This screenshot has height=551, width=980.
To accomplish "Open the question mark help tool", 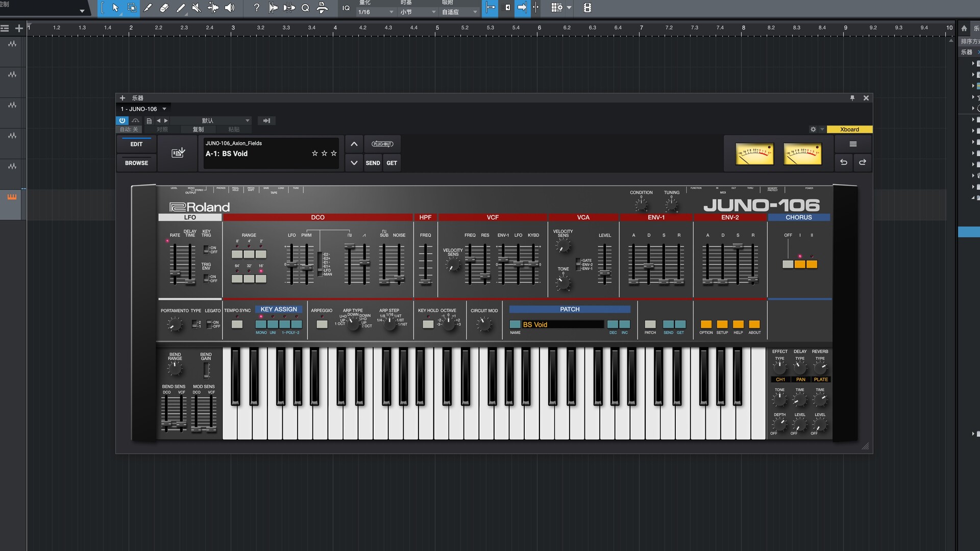I will click(x=257, y=8).
